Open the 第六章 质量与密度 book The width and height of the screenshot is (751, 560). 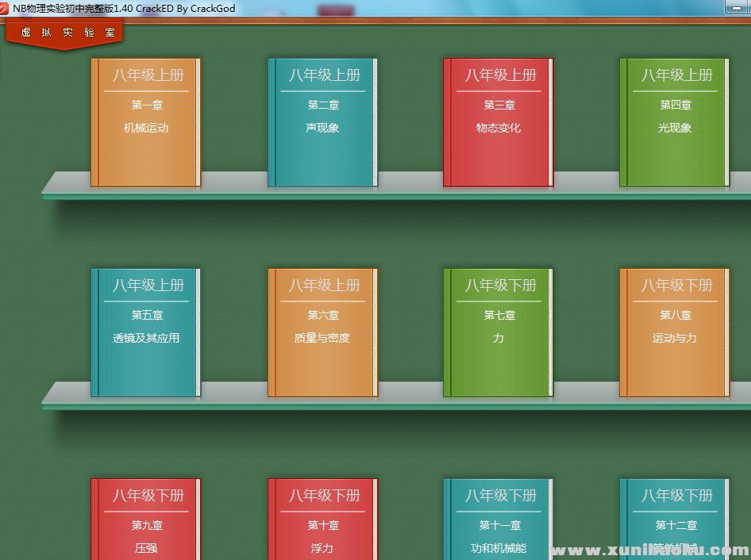click(322, 333)
